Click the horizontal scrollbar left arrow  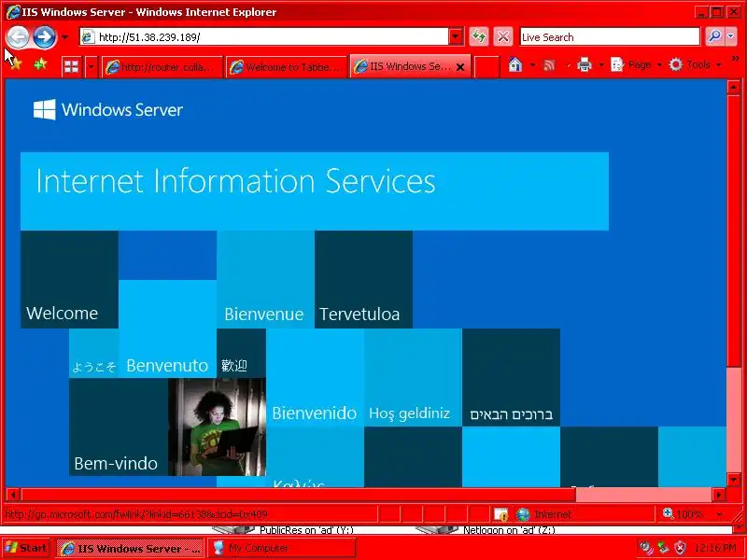coord(13,495)
